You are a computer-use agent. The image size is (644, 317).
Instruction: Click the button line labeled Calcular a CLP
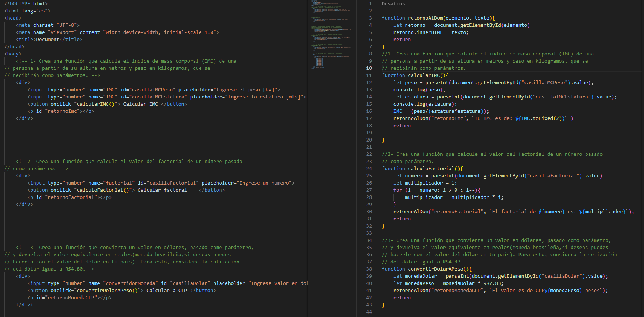tap(122, 291)
